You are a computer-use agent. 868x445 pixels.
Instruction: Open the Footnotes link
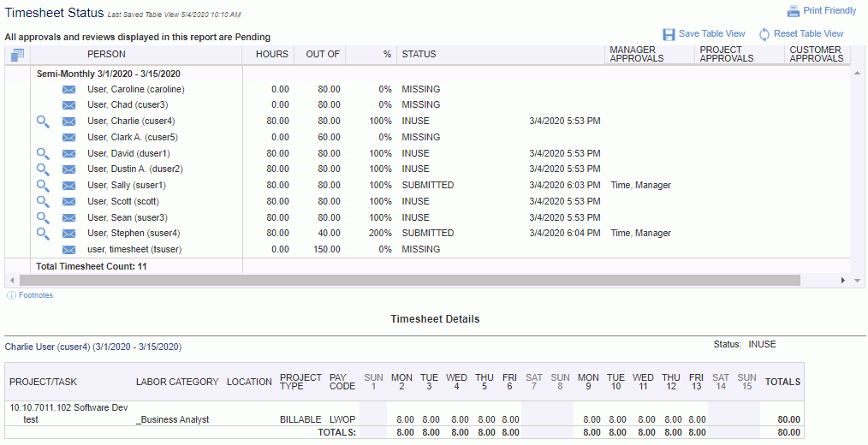[x=36, y=295]
